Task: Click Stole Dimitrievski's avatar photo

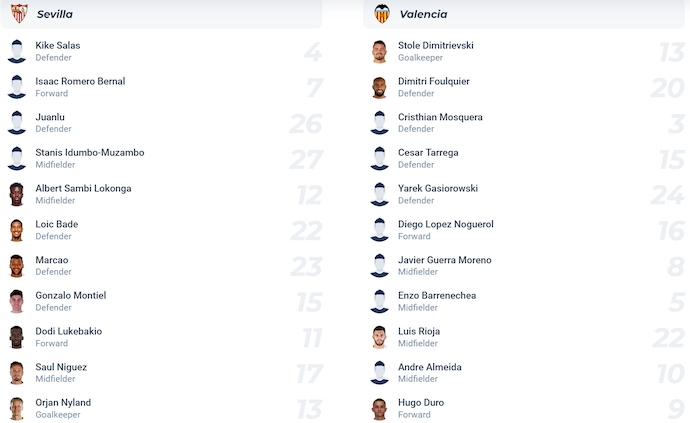Action: 379,52
